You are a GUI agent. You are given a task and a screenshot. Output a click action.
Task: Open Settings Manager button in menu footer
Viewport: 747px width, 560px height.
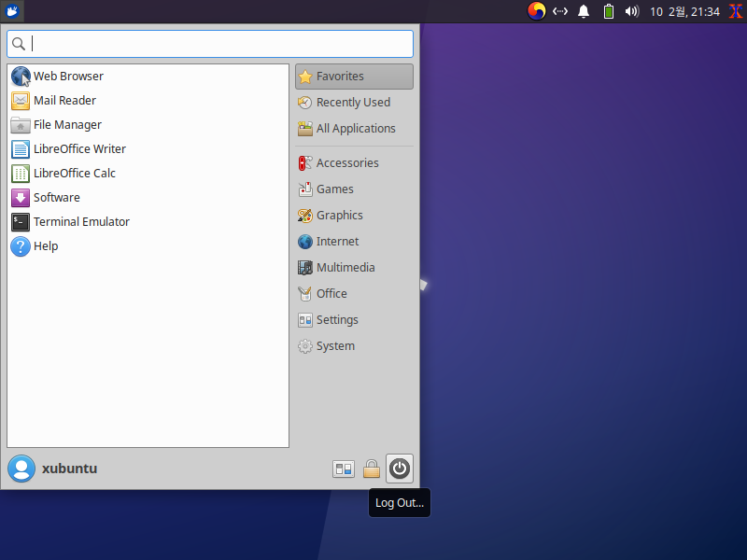(344, 469)
